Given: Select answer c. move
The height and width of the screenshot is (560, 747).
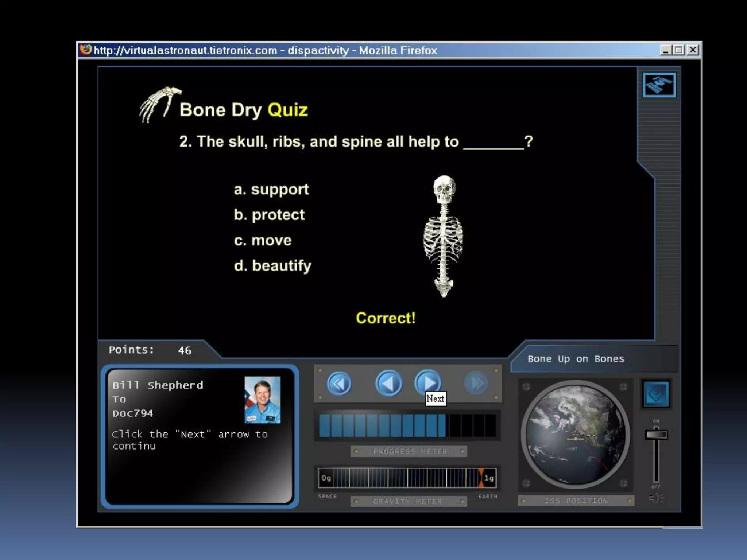Looking at the screenshot, I should point(263,240).
